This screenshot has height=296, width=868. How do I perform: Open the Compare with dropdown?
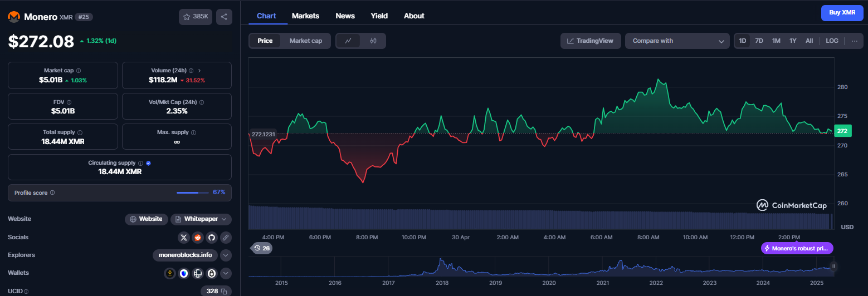point(677,41)
